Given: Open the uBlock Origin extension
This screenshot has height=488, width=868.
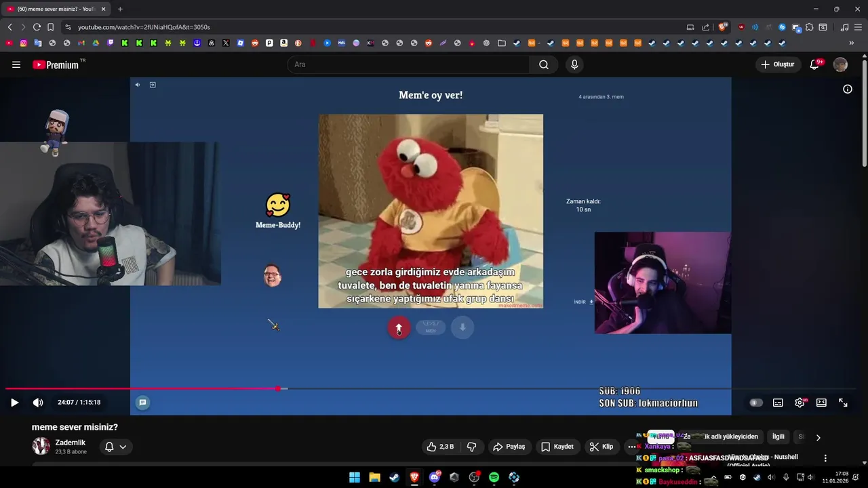Looking at the screenshot, I should tap(741, 27).
